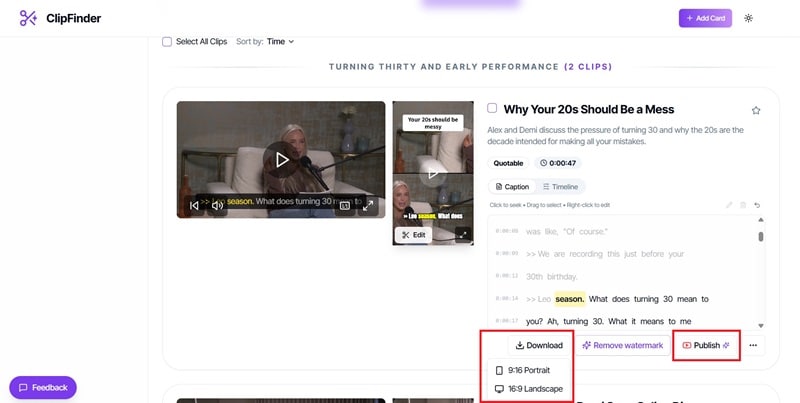Click Remove watermark button
This screenshot has height=403, width=800.
[x=622, y=345]
